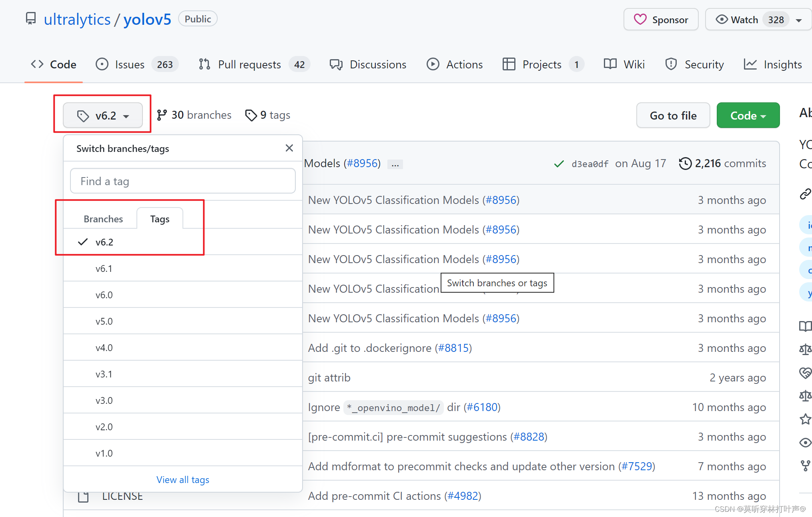
Task: Open the git attrib commit message
Action: tap(329, 377)
